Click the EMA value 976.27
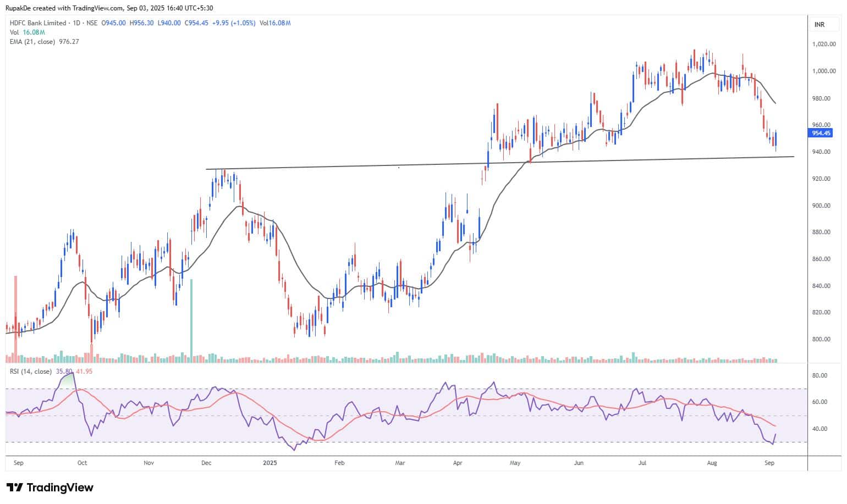The width and height of the screenshot is (847, 504). pyautogui.click(x=69, y=42)
